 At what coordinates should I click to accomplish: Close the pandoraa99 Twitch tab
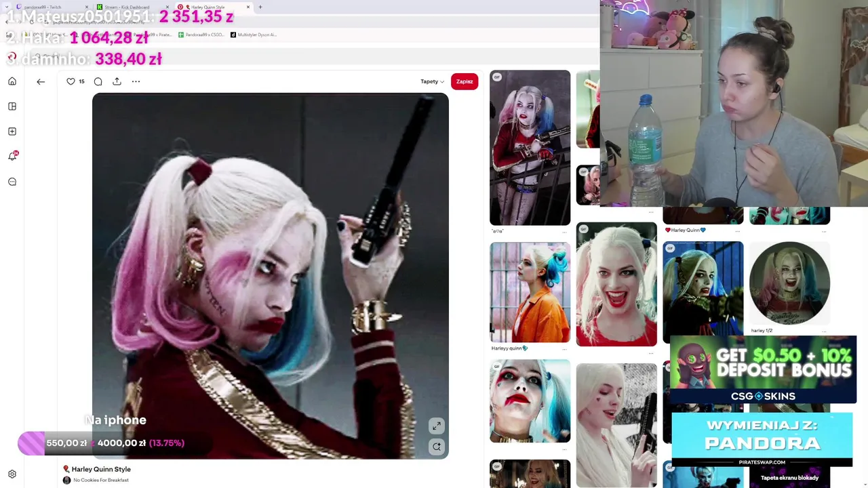click(x=87, y=7)
